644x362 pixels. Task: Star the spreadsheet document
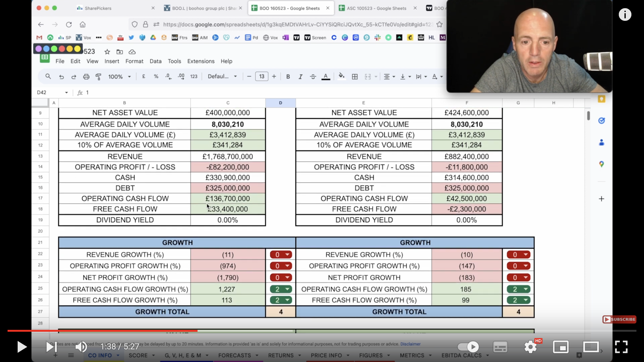[107, 52]
